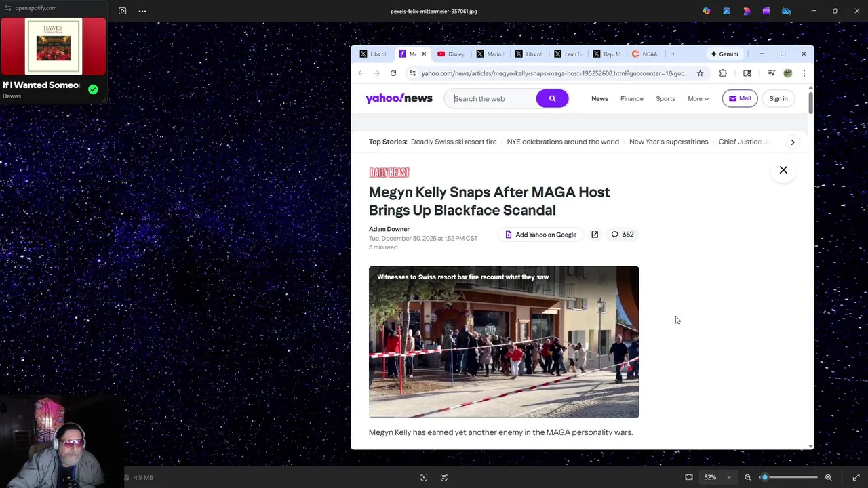868x488 pixels.
Task: Zoom in with the plus magnifier in Photos
Action: click(x=828, y=477)
